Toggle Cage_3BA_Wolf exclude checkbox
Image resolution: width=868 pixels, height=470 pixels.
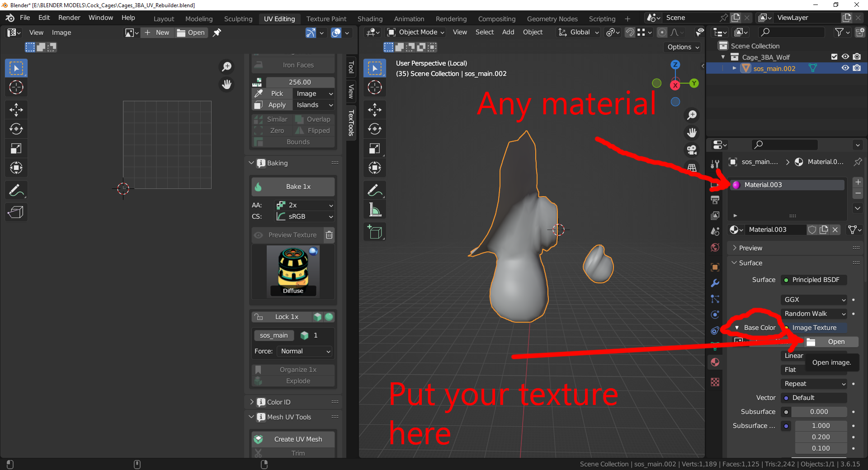(834, 57)
